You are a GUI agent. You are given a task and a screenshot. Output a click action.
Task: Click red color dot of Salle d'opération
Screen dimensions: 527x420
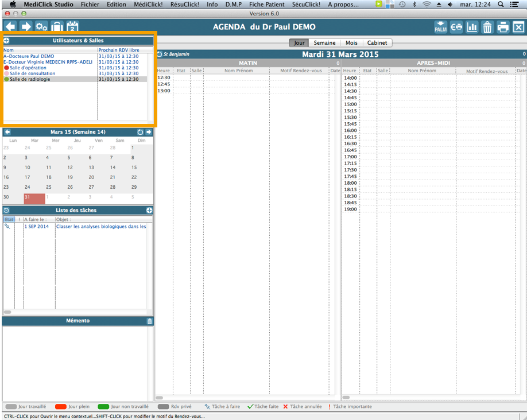pos(6,68)
